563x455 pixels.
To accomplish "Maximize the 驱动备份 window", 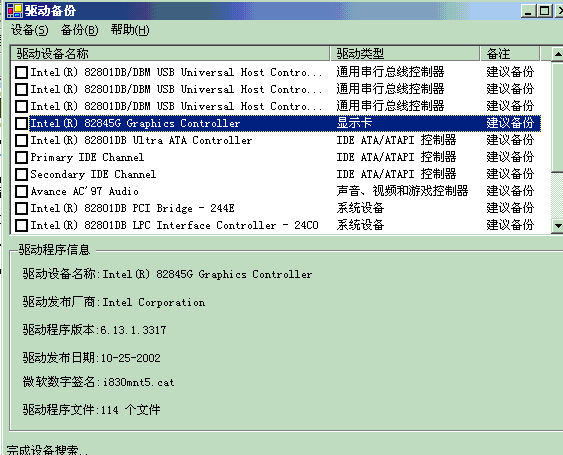I will click(544, 11).
